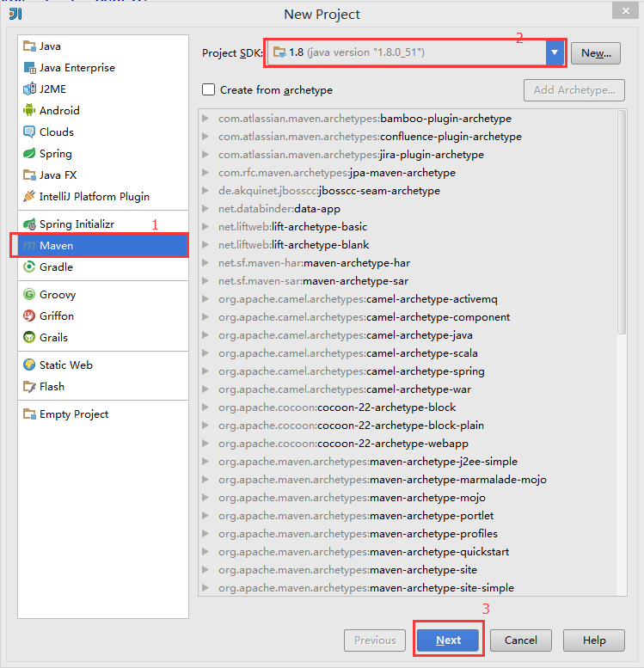Viewport: 644px width, 668px height.
Task: Click the Spring Initializr icon
Action: coord(29,224)
